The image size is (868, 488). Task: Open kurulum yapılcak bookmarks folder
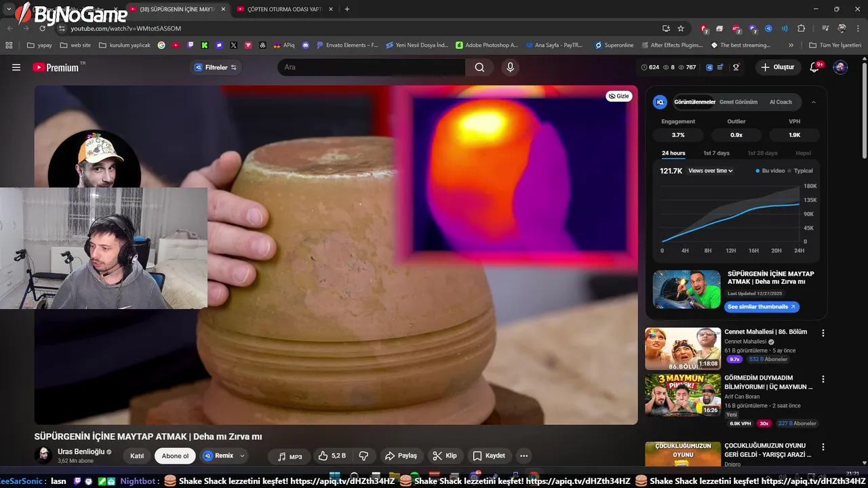(125, 45)
